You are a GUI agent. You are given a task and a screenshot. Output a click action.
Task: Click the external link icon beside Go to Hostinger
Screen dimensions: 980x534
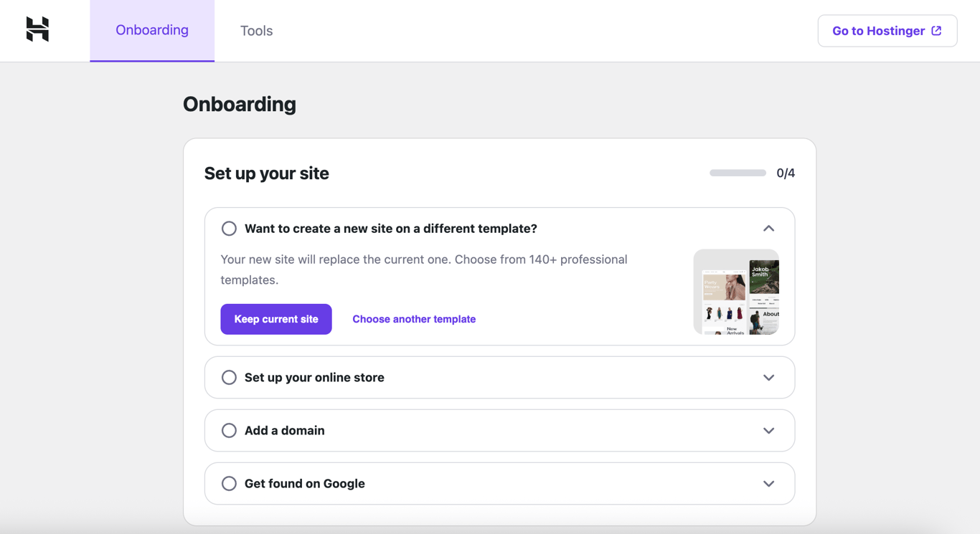tap(936, 31)
